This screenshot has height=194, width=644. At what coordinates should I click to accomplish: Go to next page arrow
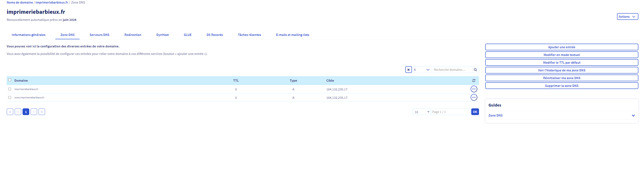click(x=34, y=112)
